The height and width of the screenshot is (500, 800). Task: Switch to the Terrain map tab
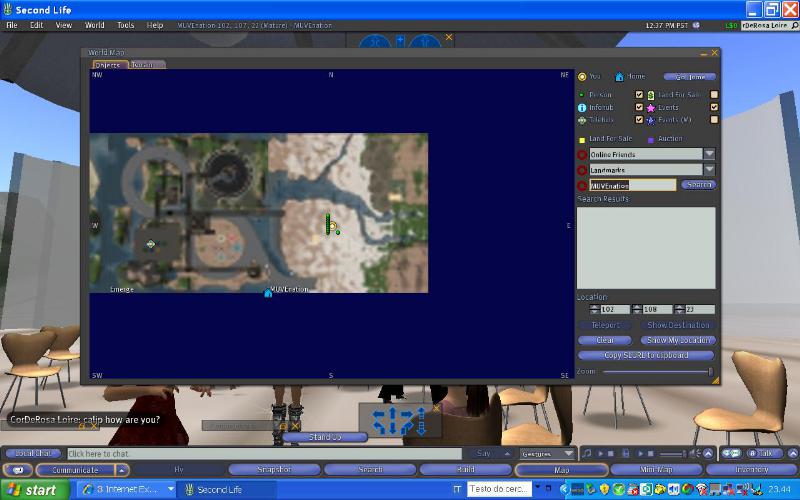click(x=147, y=65)
